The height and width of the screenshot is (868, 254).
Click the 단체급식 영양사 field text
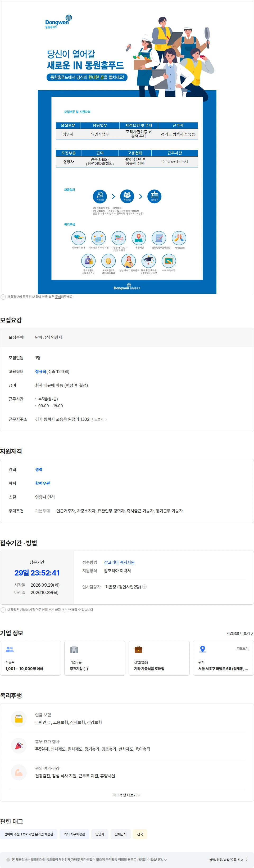point(49,337)
